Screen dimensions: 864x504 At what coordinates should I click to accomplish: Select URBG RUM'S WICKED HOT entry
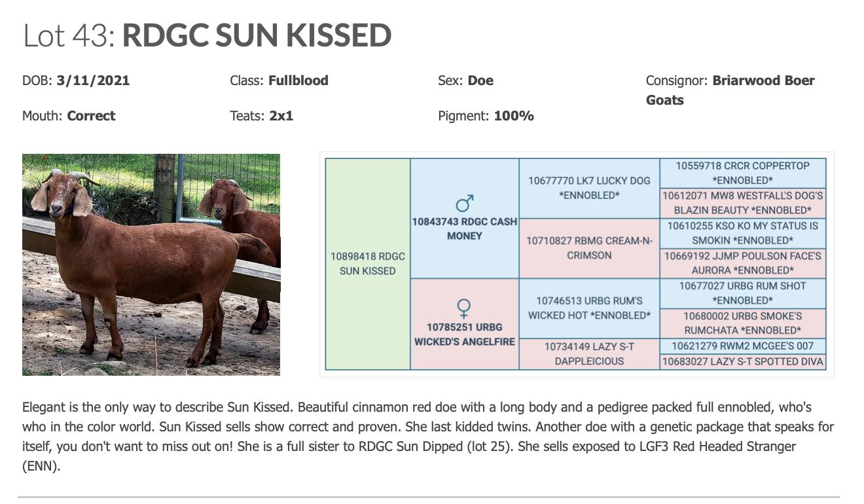[589, 308]
